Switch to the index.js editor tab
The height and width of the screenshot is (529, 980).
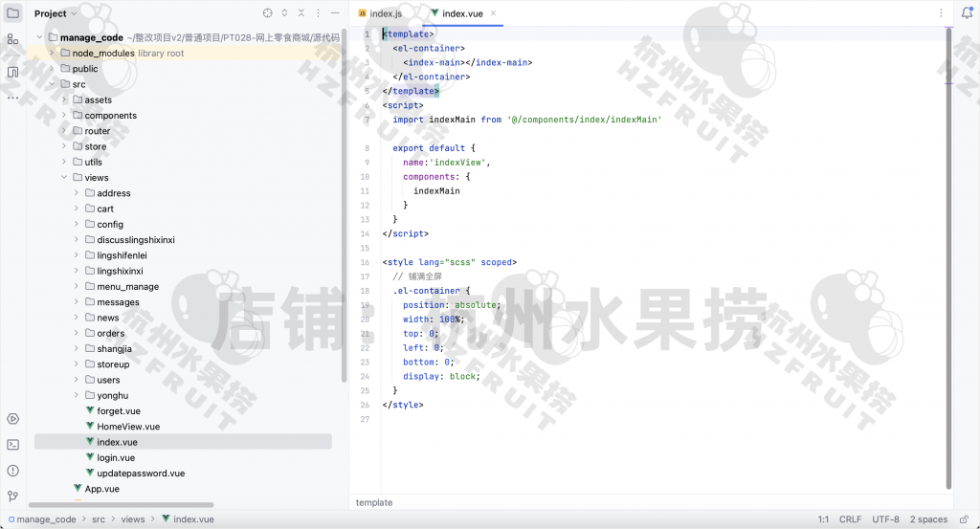383,13
